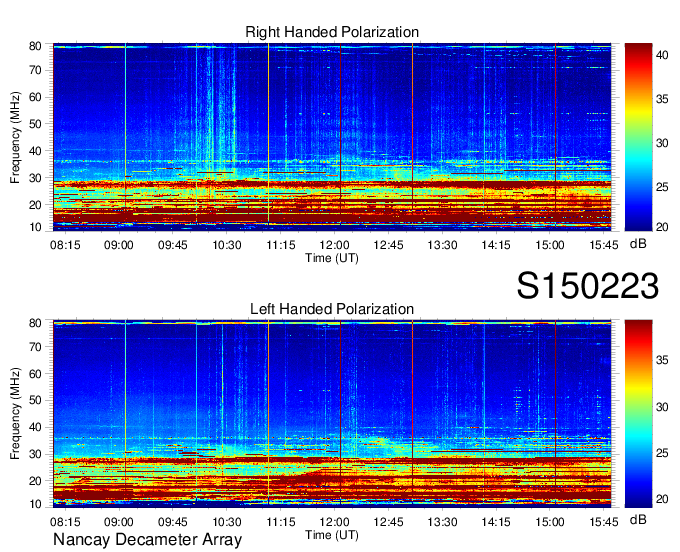Viewport: 680px width, 552px height.
Task: Click the 08:15 tick under Left Handed plot
Action: (65, 522)
